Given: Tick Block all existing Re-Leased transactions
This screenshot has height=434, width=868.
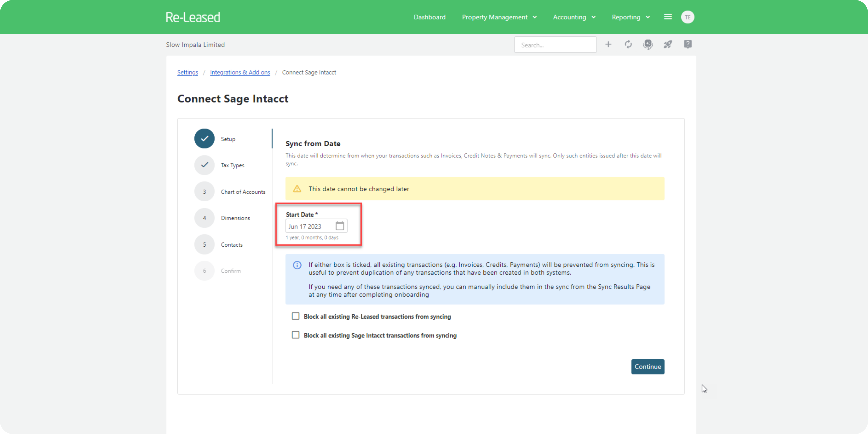Looking at the screenshot, I should pyautogui.click(x=296, y=316).
